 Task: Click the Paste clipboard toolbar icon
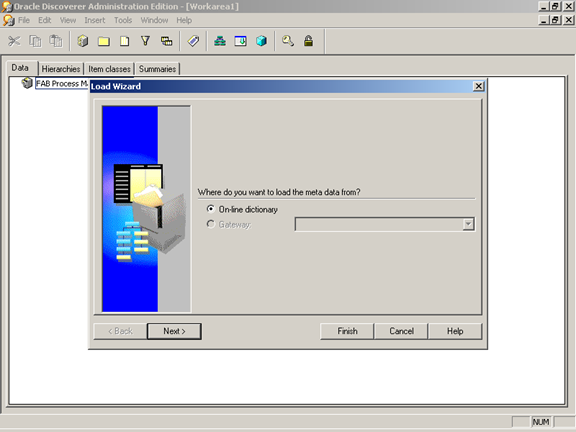(x=56, y=41)
